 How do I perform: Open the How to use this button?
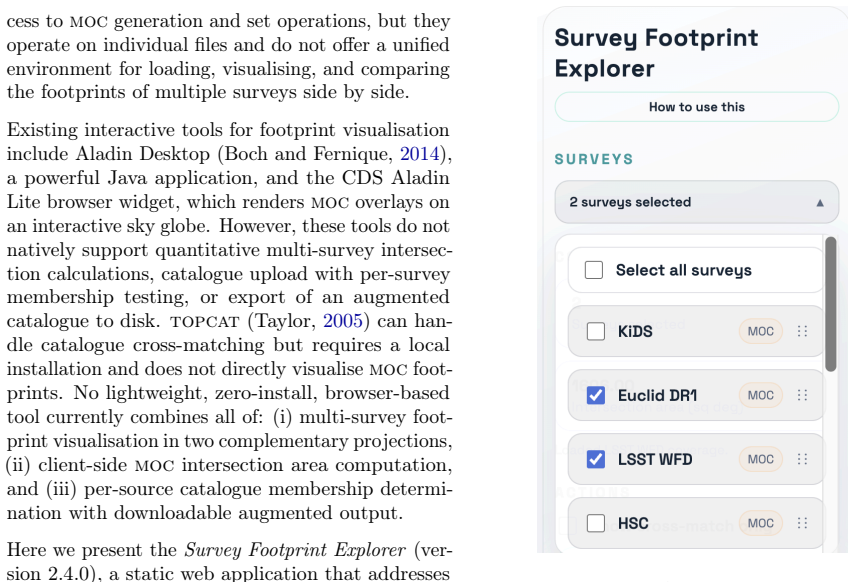[697, 107]
